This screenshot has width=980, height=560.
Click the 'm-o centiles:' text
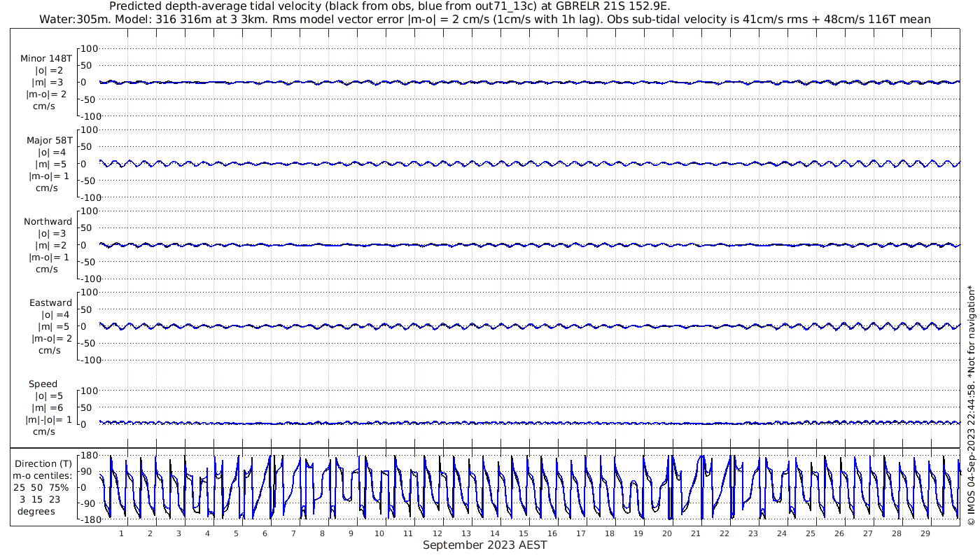click(43, 475)
